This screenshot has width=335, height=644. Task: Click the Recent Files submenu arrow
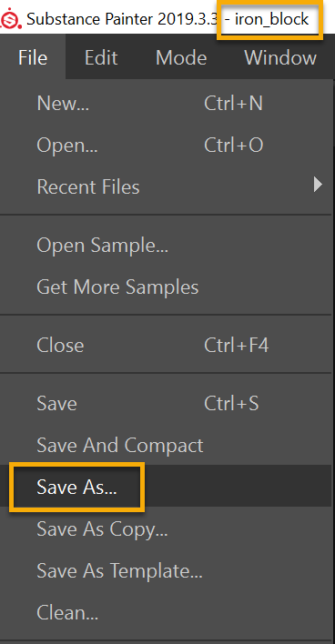(318, 185)
